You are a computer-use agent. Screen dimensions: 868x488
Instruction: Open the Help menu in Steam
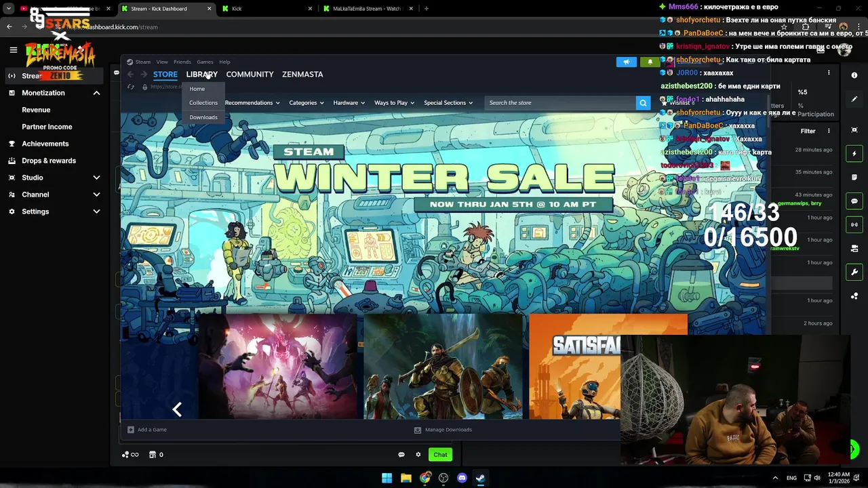coord(224,62)
